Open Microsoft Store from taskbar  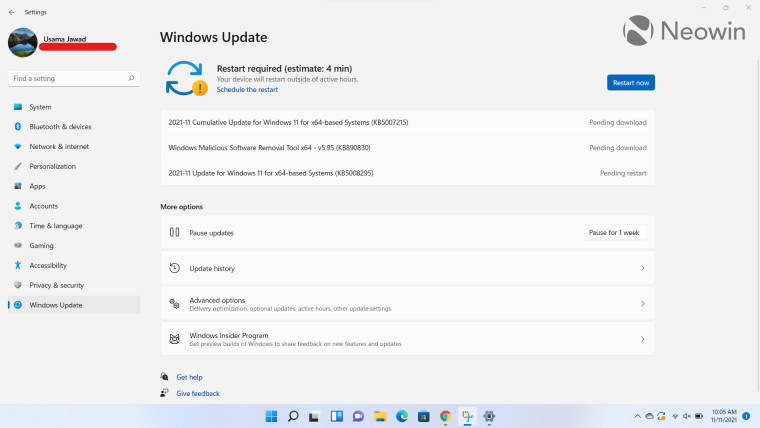click(424, 416)
